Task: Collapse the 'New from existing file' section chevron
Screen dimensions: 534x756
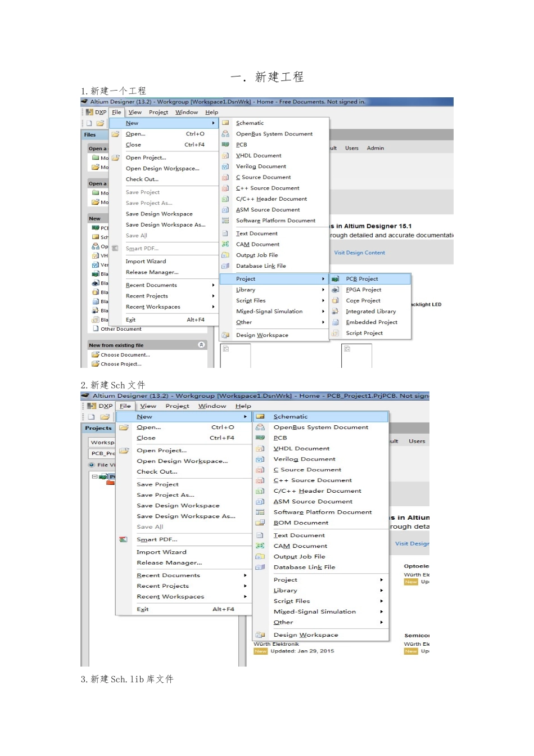Action: [x=201, y=345]
